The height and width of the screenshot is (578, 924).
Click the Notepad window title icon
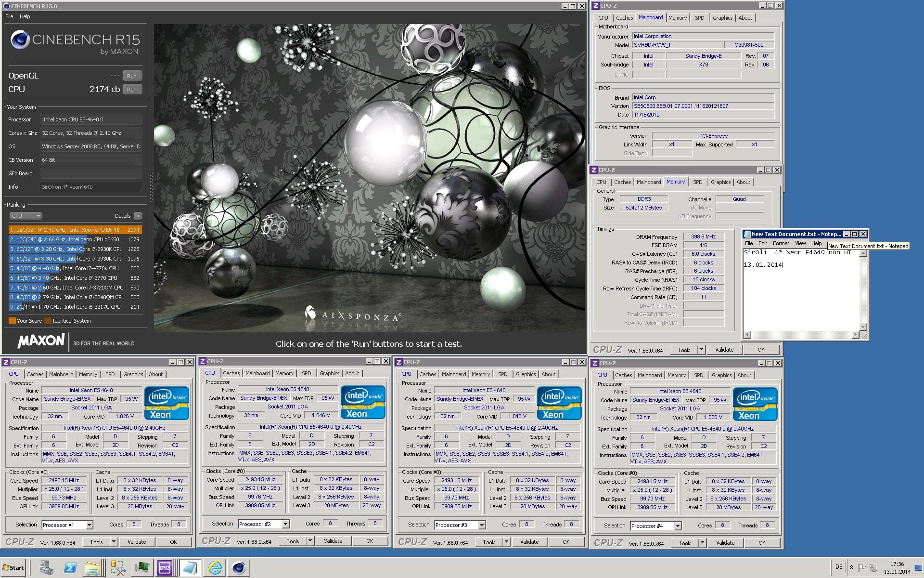[747, 234]
